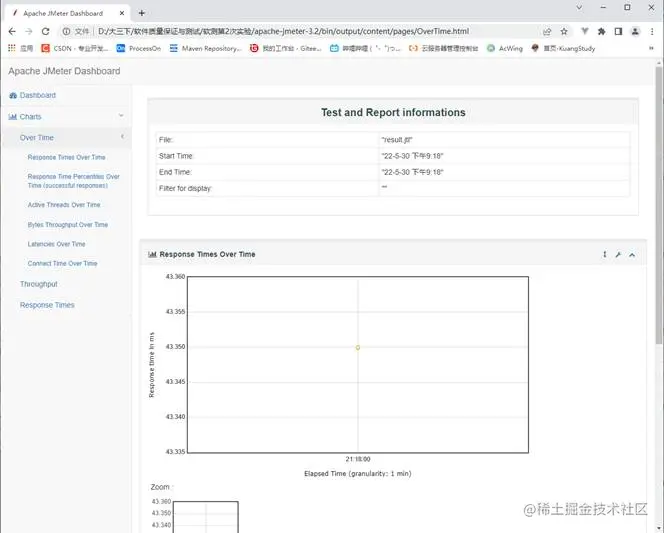This screenshot has height=533, width=664.
Task: Toggle the browser side panel icon
Action: point(618,31)
